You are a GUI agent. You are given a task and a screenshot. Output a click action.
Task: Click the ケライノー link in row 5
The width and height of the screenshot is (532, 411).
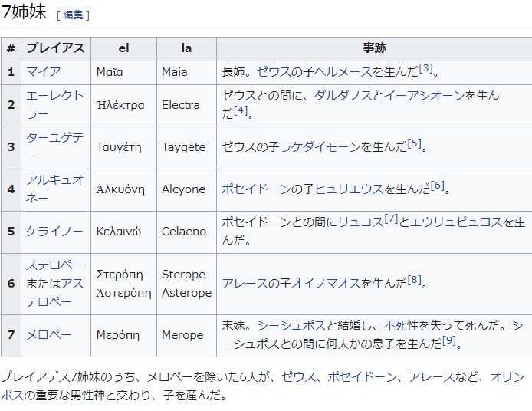coord(54,232)
